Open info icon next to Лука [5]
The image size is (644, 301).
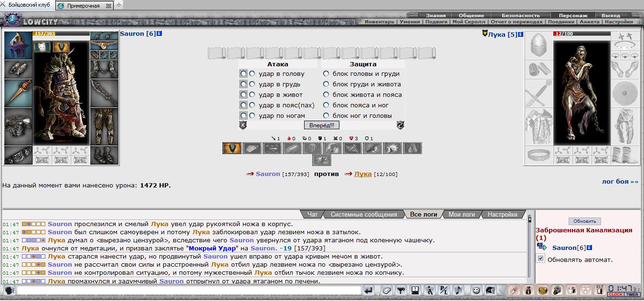[x=520, y=34]
